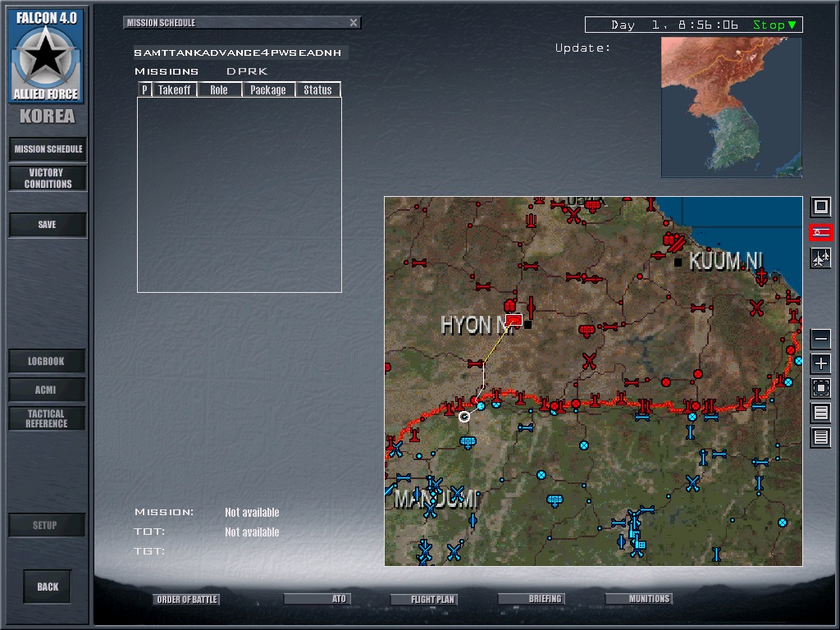The width and height of the screenshot is (840, 630).
Task: Open Victory Conditions from the sidebar
Action: point(48,178)
